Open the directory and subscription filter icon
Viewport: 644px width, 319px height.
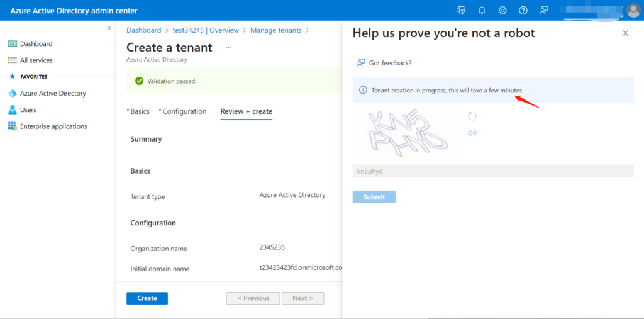click(x=461, y=10)
